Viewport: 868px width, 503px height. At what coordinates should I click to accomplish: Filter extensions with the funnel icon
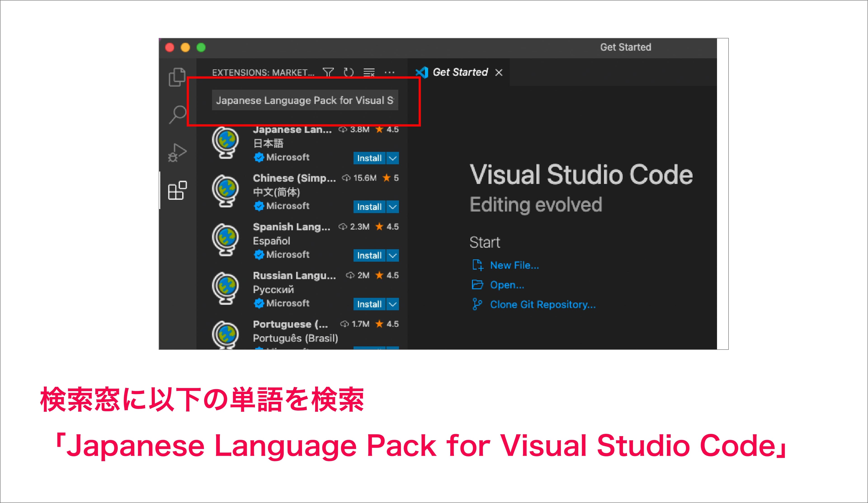tap(328, 72)
